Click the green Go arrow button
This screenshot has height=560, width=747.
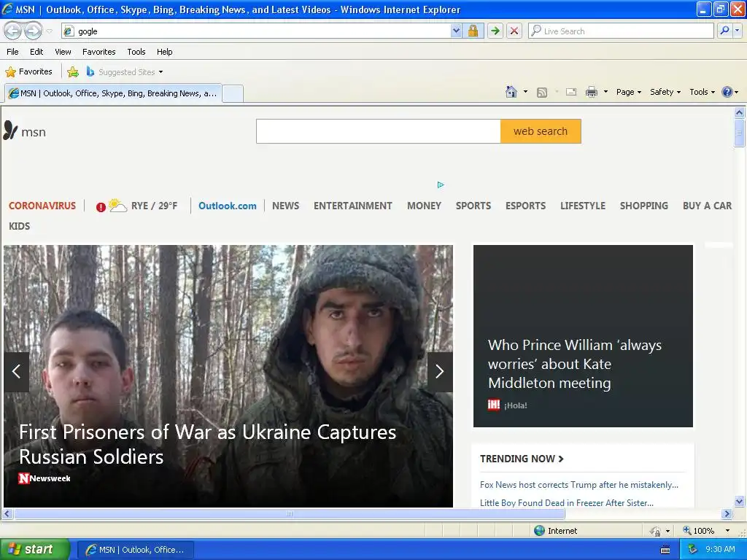(495, 31)
